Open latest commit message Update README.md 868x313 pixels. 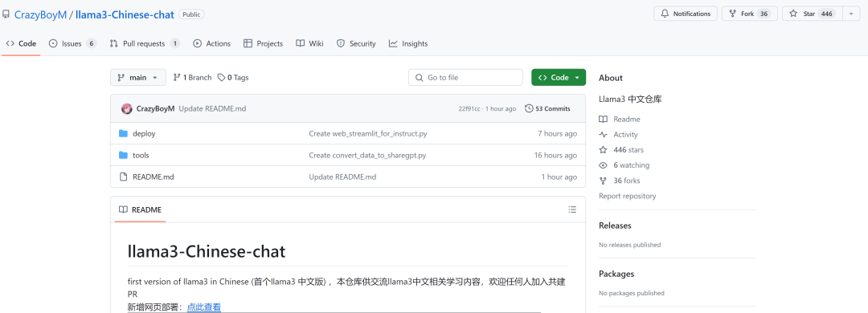(212, 108)
